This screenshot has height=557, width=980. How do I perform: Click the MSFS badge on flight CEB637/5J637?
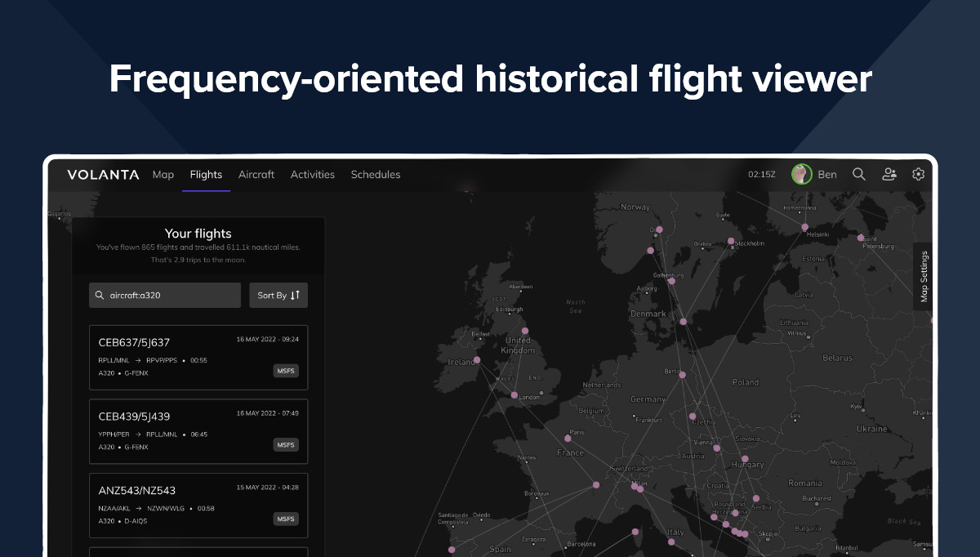[285, 370]
